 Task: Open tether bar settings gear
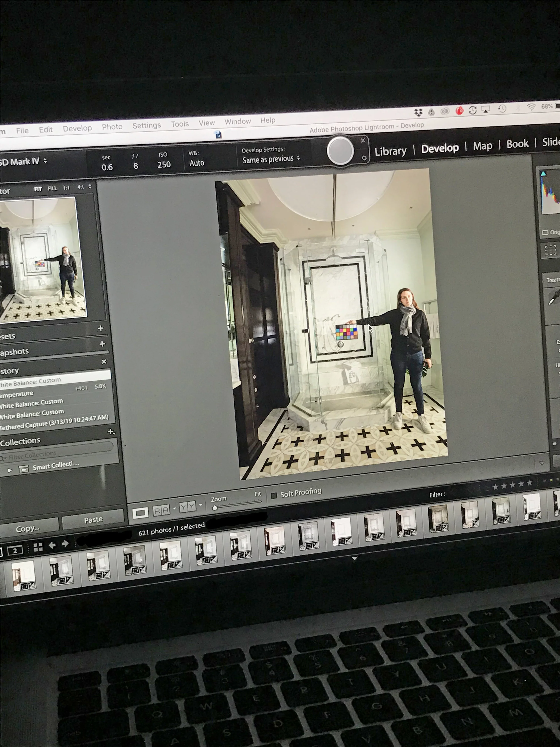point(364,158)
